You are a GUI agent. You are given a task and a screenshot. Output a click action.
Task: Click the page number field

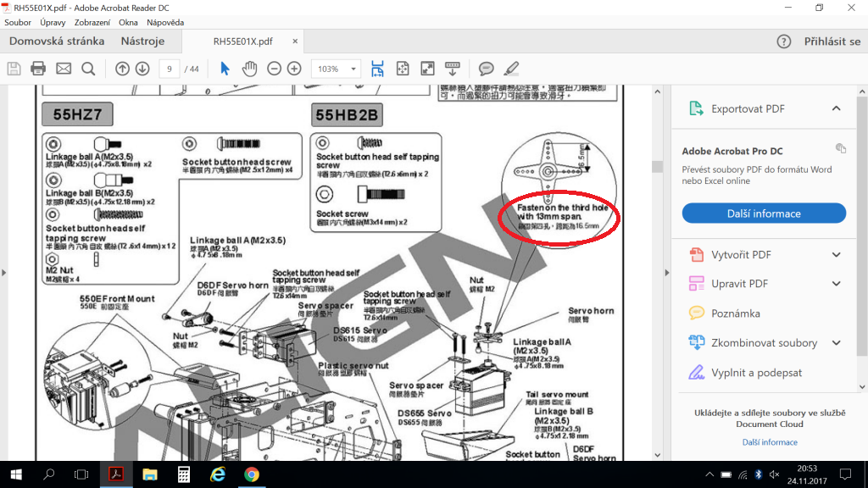coord(169,69)
